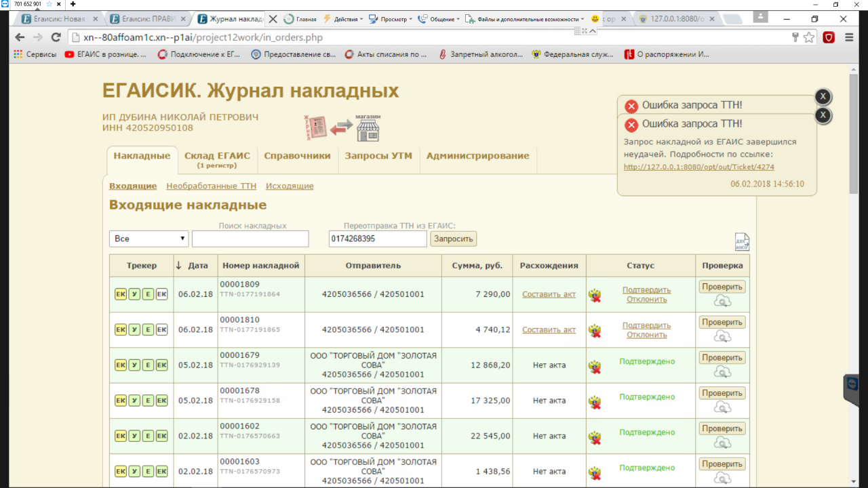Click the journal-to-store icon in header
Image resolution: width=868 pixels, height=488 pixels.
342,127
